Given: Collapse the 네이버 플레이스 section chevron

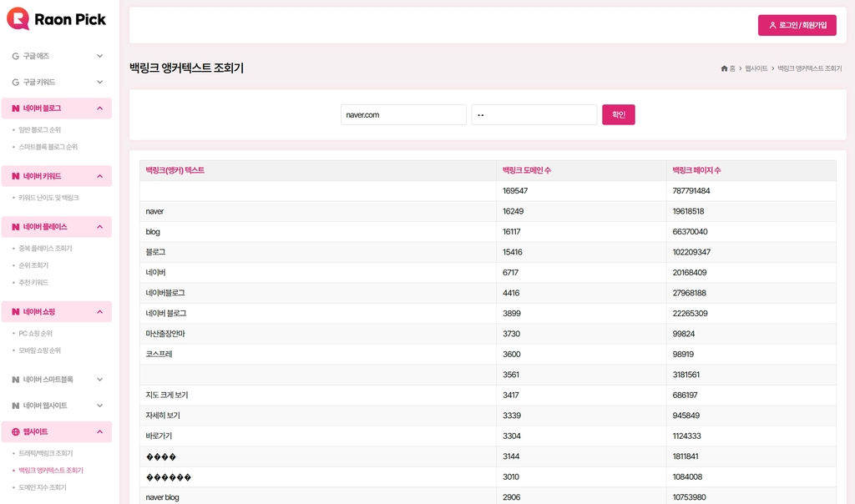Looking at the screenshot, I should pos(100,227).
